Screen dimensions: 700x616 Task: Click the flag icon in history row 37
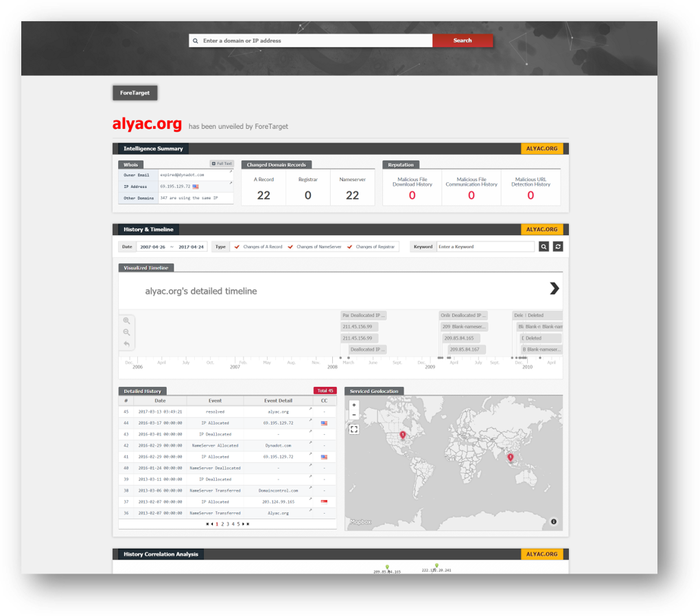[x=324, y=501]
